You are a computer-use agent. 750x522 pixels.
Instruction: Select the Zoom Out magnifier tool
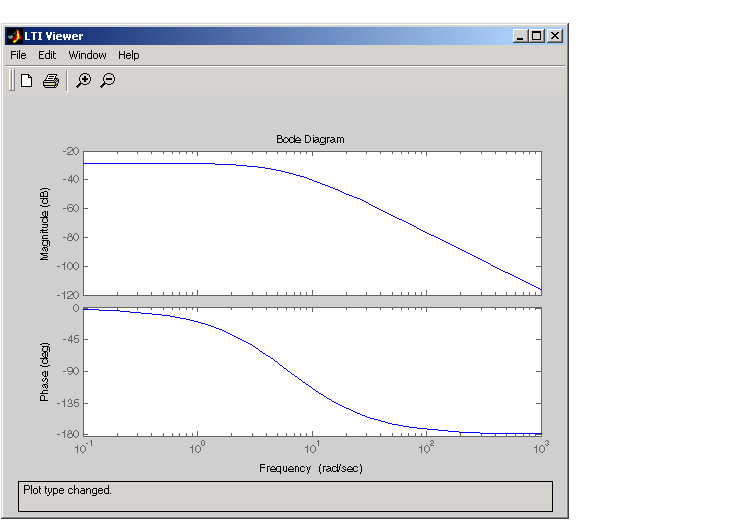(x=108, y=81)
